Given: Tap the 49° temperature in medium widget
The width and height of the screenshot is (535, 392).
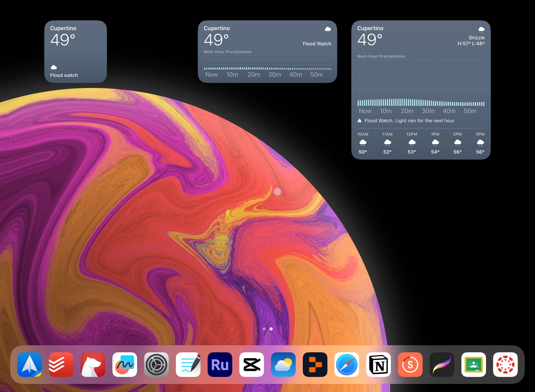Looking at the screenshot, I should 216,40.
